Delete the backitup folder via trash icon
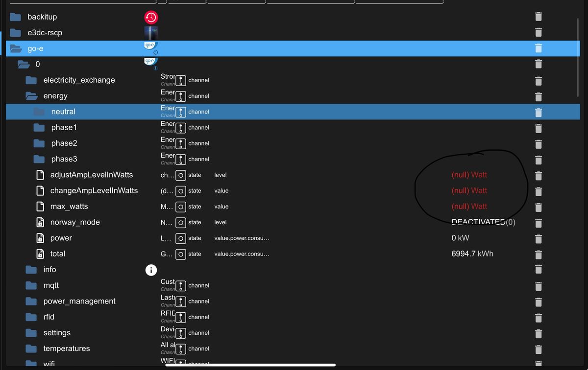588x370 pixels. (538, 17)
